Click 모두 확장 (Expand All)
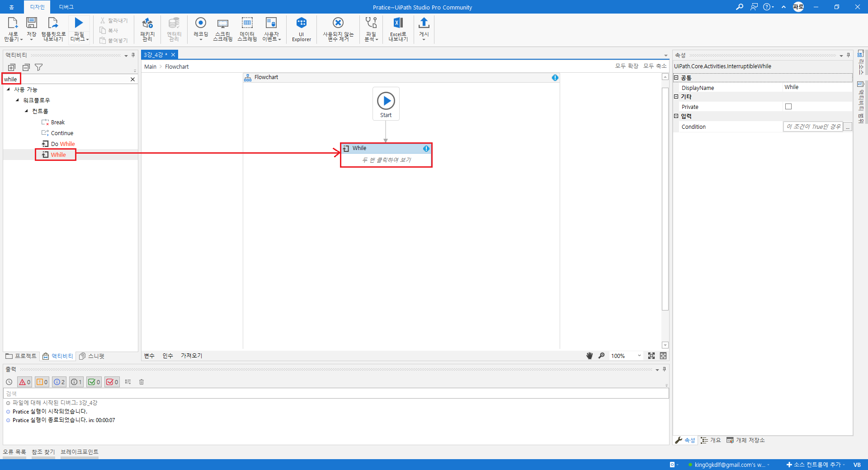 [x=627, y=66]
